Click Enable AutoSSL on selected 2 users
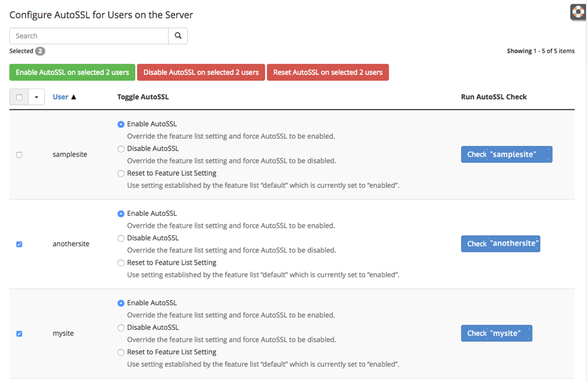 click(72, 72)
